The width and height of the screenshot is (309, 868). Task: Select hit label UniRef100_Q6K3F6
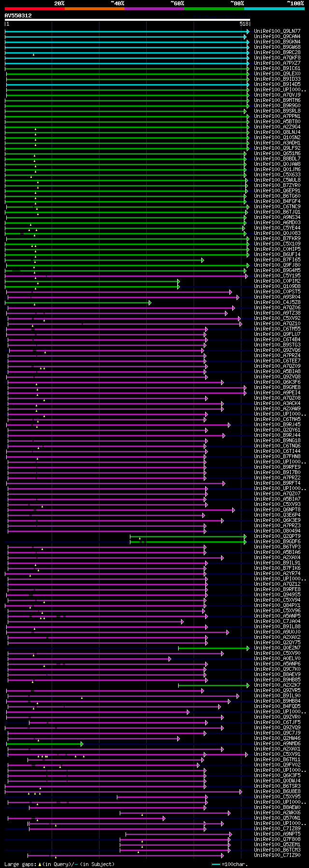pos(277,382)
